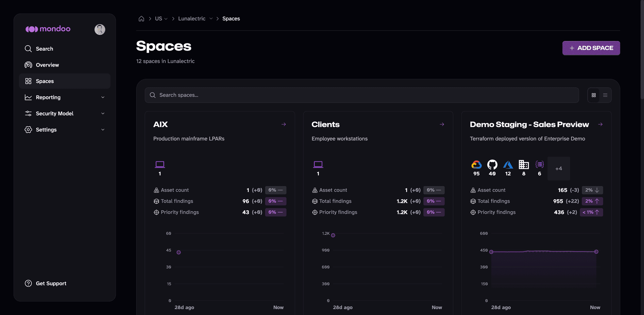This screenshot has width=644, height=315.
Task: Click the Reporting chart icon
Action: click(28, 97)
